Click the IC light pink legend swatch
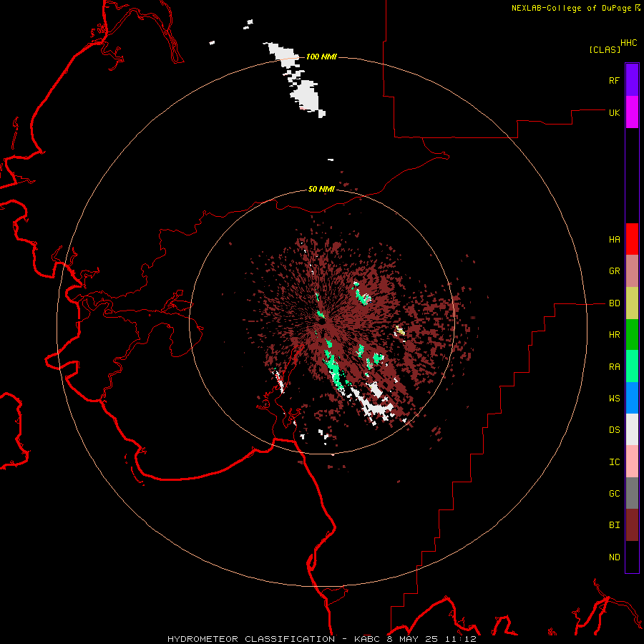Viewport: 644px width, 644px height. (x=632, y=462)
